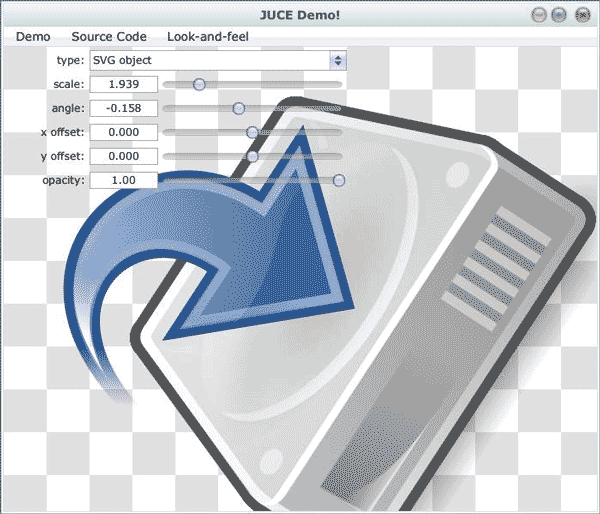The image size is (600, 514).
Task: Click the opacity slider thumb
Action: [x=339, y=180]
